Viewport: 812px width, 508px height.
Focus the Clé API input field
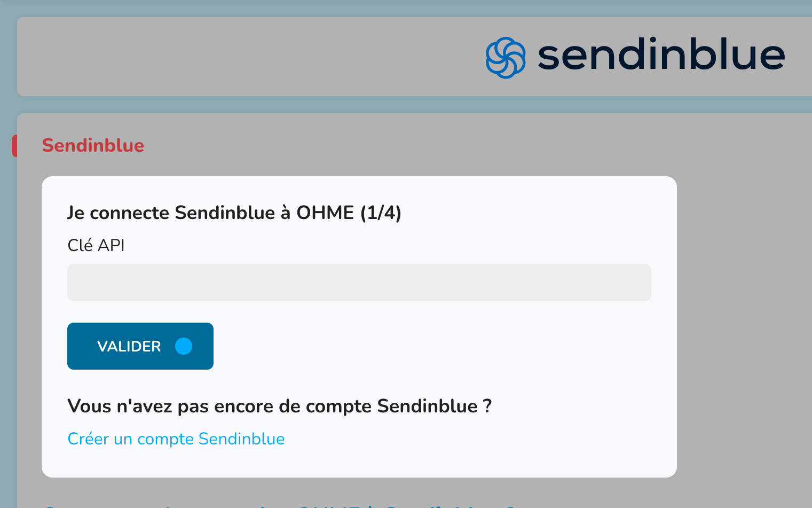[x=359, y=283]
